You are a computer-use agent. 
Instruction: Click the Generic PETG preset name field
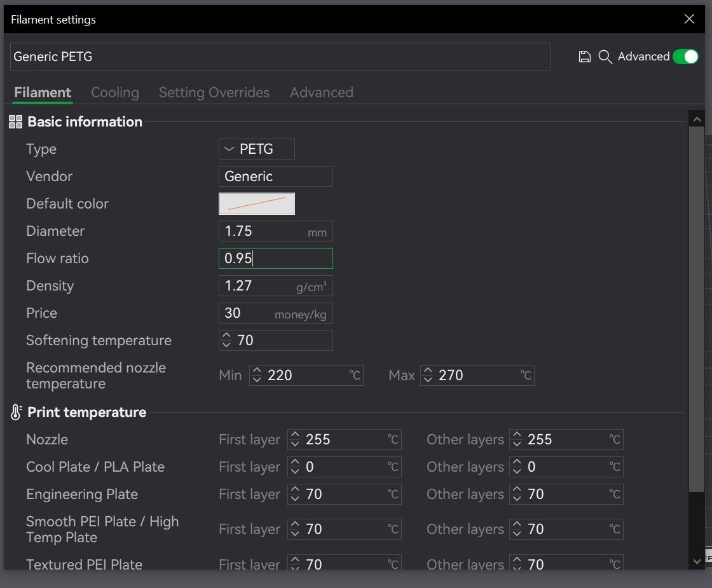pyautogui.click(x=280, y=57)
